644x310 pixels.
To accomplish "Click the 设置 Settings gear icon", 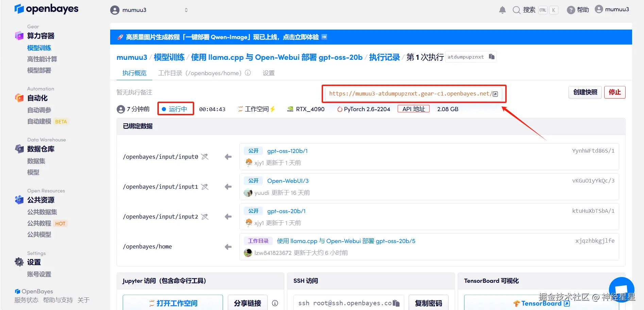I will tap(19, 262).
